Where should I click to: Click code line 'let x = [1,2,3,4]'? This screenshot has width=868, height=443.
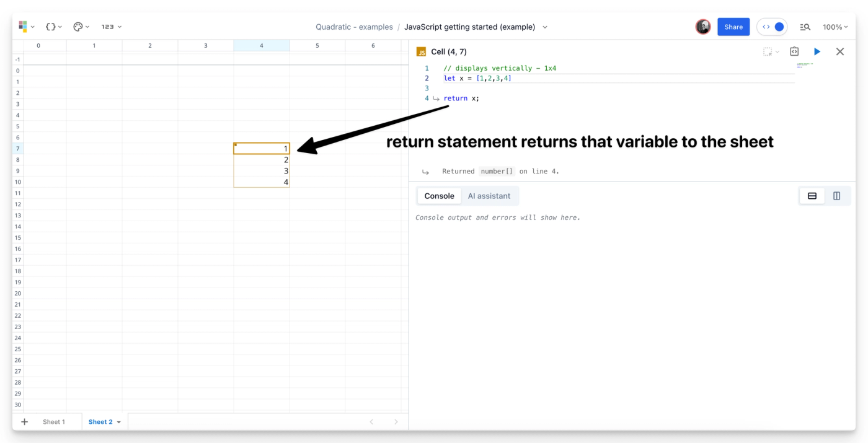[477, 78]
